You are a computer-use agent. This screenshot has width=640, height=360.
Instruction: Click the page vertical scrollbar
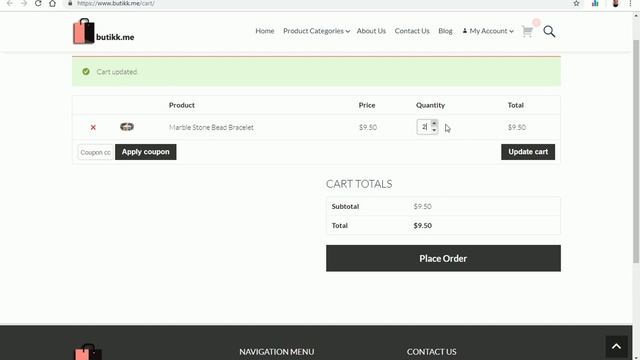pyautogui.click(x=636, y=151)
